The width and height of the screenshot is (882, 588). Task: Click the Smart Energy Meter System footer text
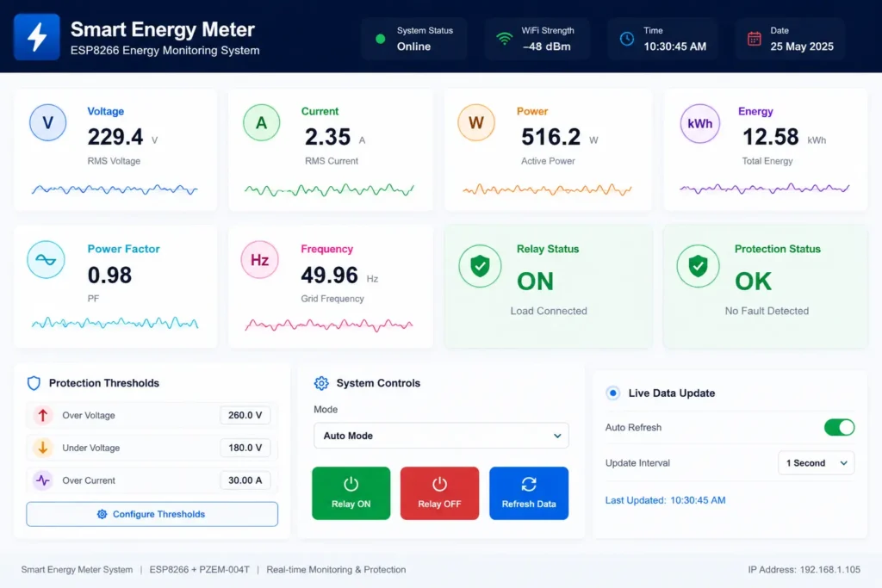coord(77,569)
